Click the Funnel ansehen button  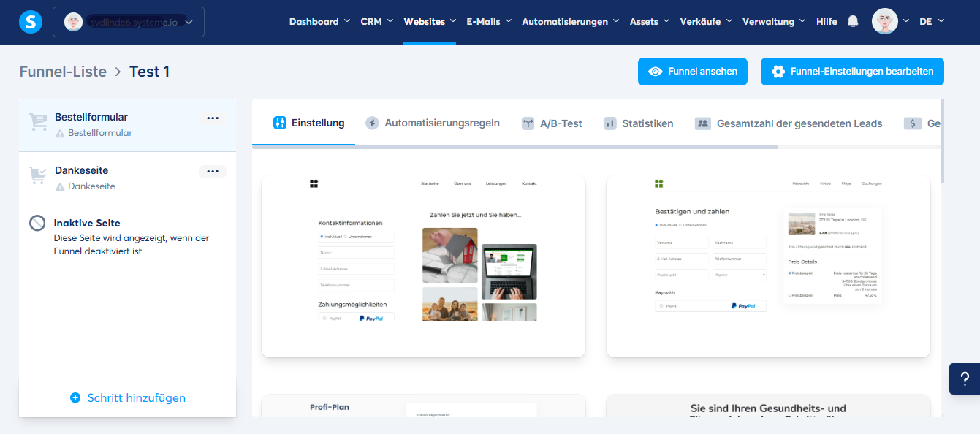[x=693, y=72]
